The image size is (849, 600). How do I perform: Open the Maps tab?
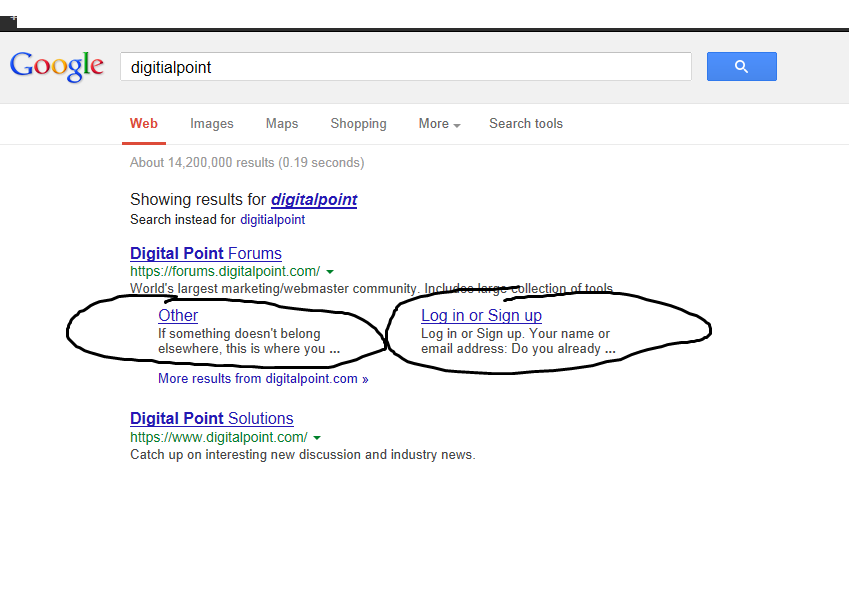(282, 123)
